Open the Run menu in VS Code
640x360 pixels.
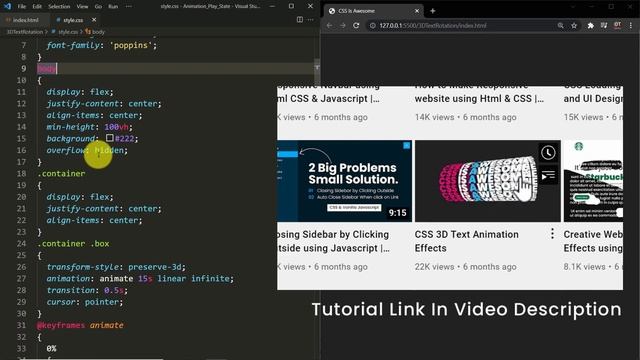coord(113,7)
